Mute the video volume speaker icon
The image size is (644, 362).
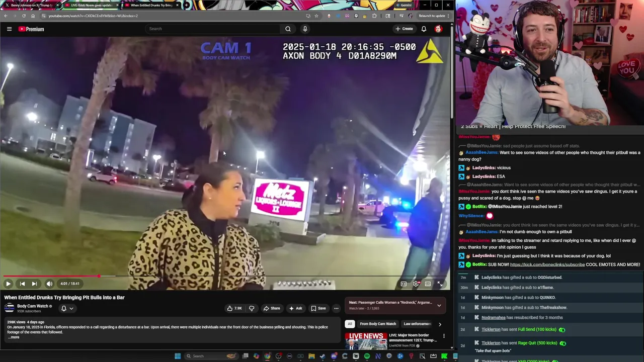49,284
